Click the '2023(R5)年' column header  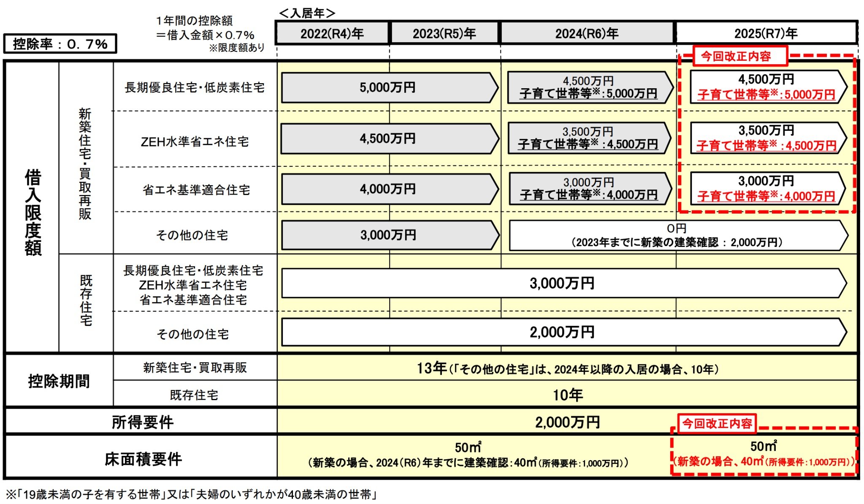[444, 33]
